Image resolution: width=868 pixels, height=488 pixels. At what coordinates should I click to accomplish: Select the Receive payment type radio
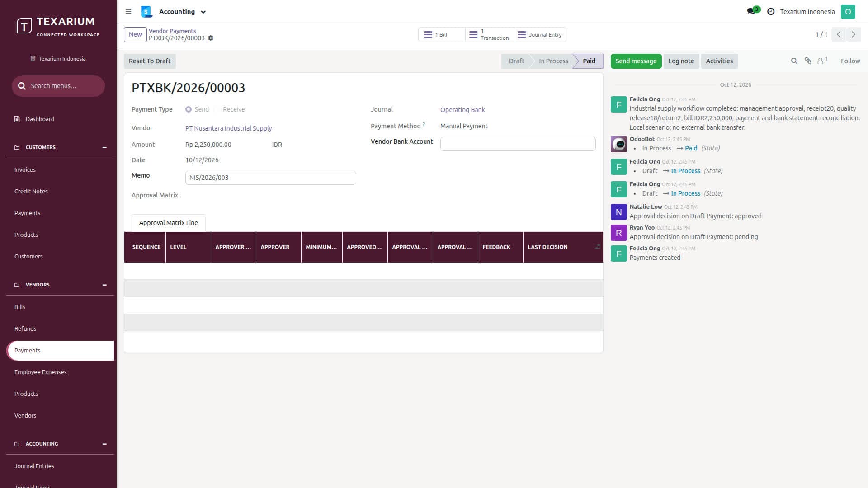tap(217, 109)
